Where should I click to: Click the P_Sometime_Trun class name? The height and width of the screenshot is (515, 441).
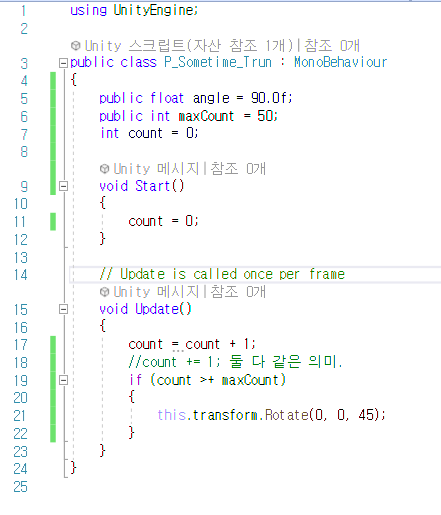(x=218, y=62)
